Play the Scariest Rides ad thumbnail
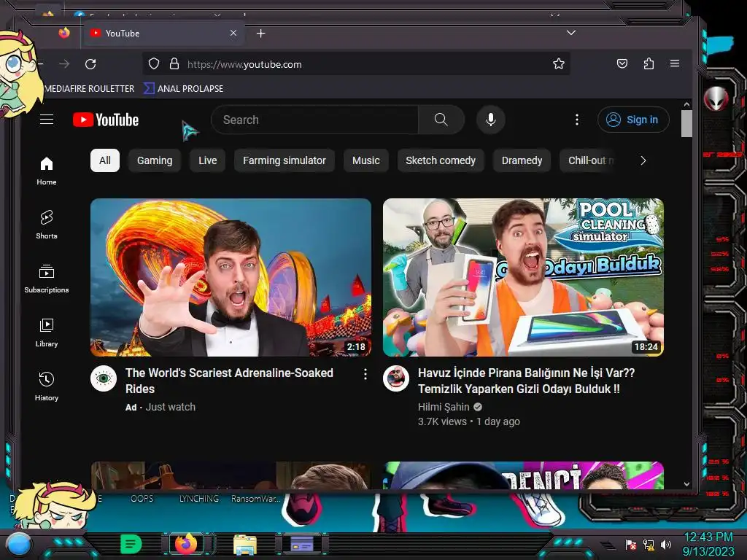This screenshot has height=560, width=747. [231, 277]
